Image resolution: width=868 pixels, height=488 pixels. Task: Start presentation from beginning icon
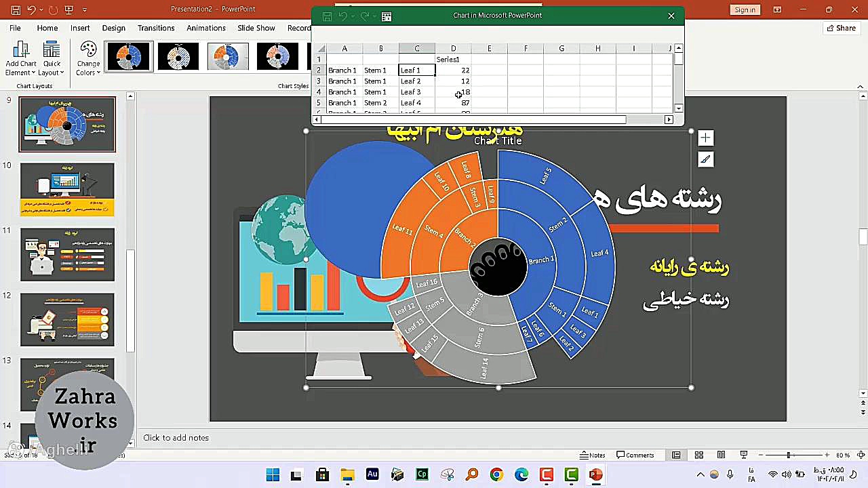pyautogui.click(x=68, y=9)
